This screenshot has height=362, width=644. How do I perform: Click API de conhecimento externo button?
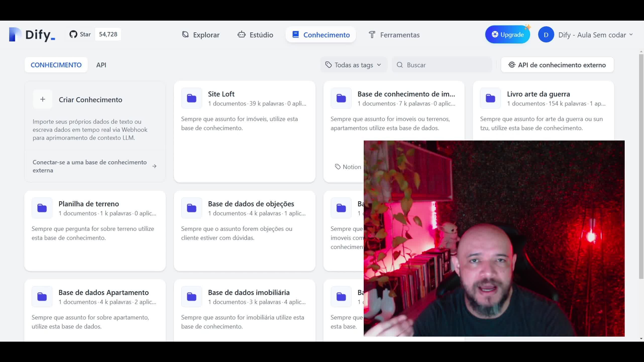(557, 65)
